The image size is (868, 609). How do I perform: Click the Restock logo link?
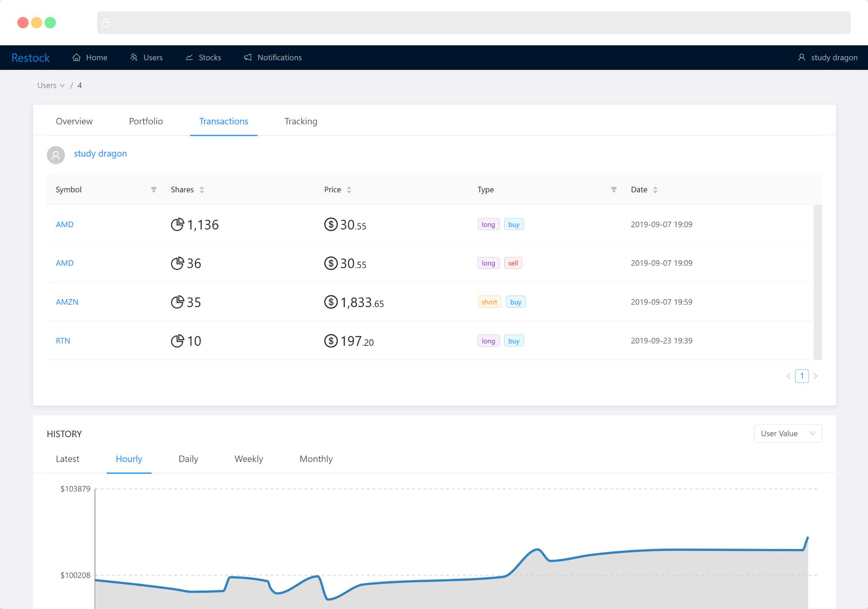(x=31, y=57)
